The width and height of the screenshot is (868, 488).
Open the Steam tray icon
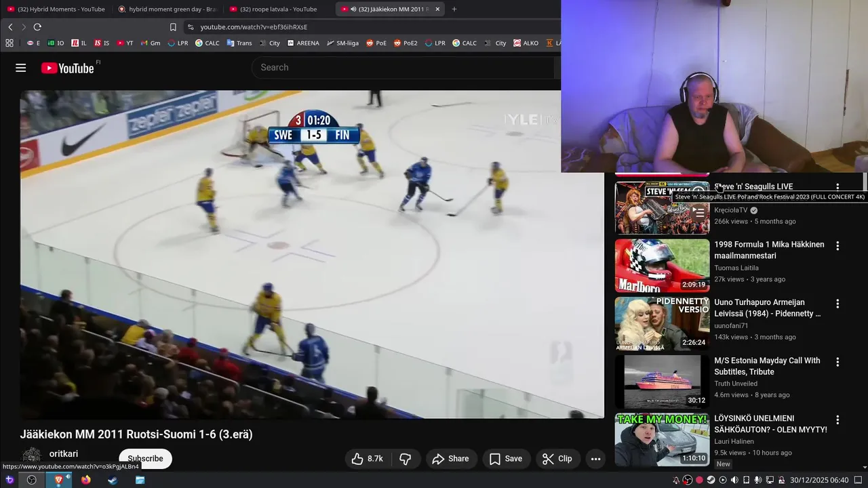pos(711,480)
